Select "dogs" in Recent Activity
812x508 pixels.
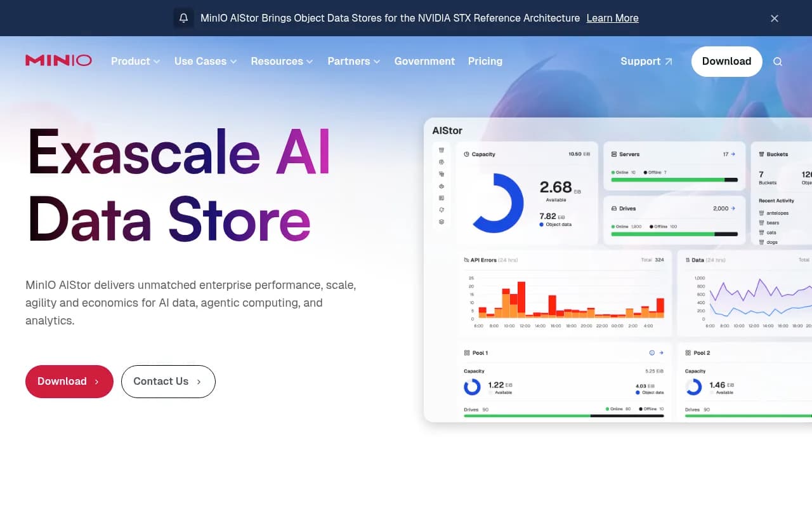point(772,242)
